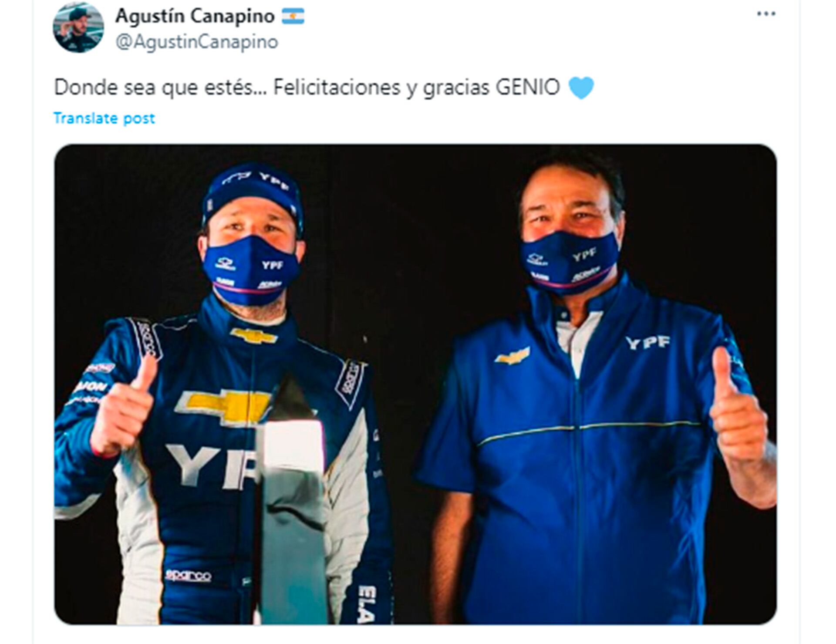Image resolution: width=836 pixels, height=644 pixels.
Task: Open the three-dot more options menu
Action: tap(766, 14)
